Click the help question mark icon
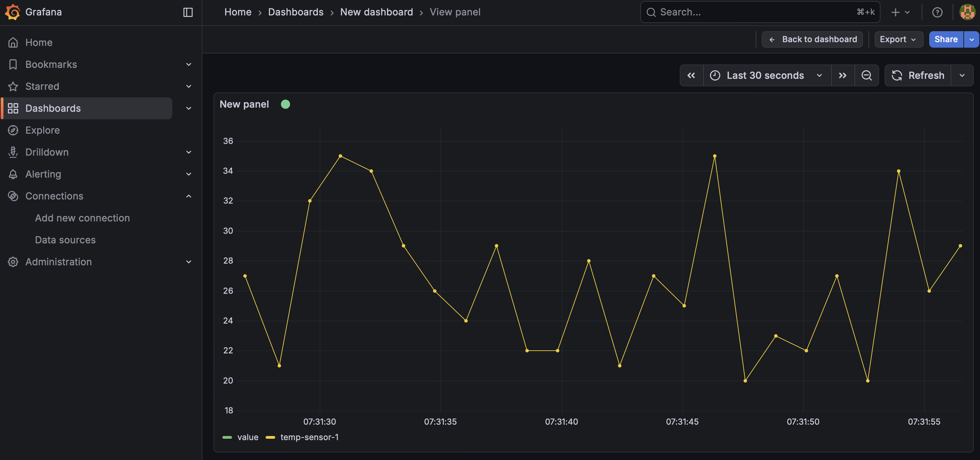980x460 pixels. (x=937, y=12)
